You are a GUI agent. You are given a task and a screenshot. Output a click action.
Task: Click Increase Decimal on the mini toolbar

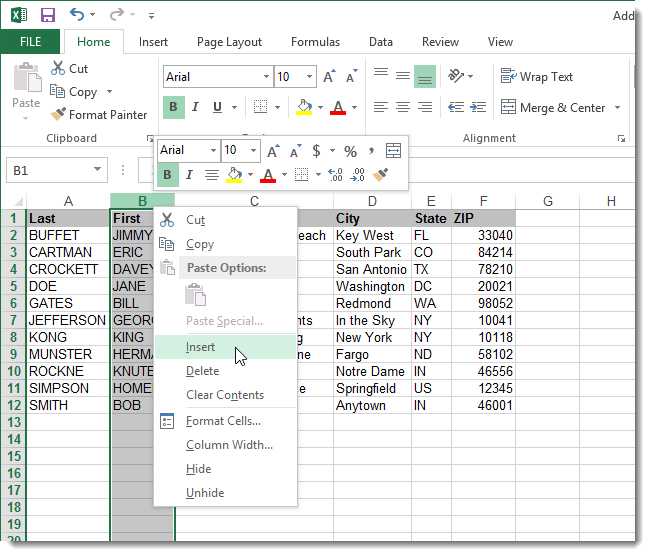[x=335, y=175]
